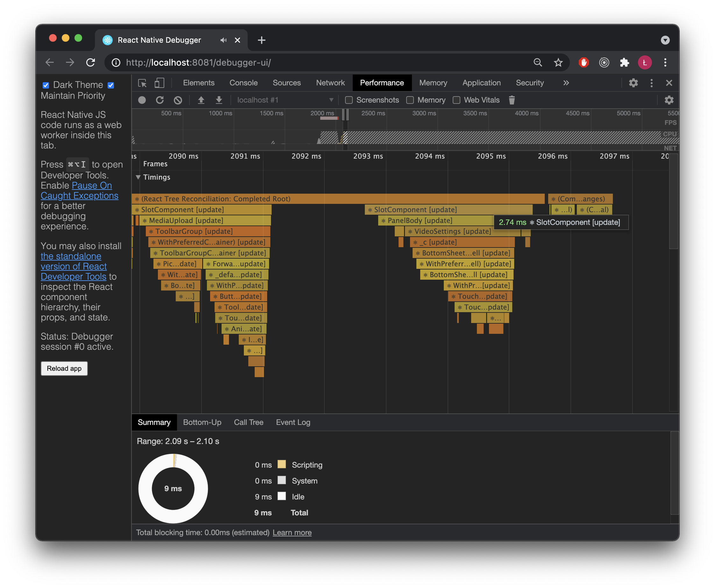This screenshot has height=588, width=715.
Task: Click the load profile upload icon
Action: (x=201, y=100)
